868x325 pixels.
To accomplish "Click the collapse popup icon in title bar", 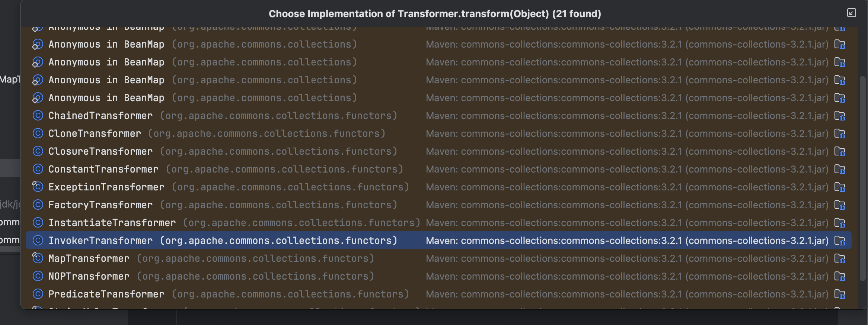I will [x=851, y=13].
